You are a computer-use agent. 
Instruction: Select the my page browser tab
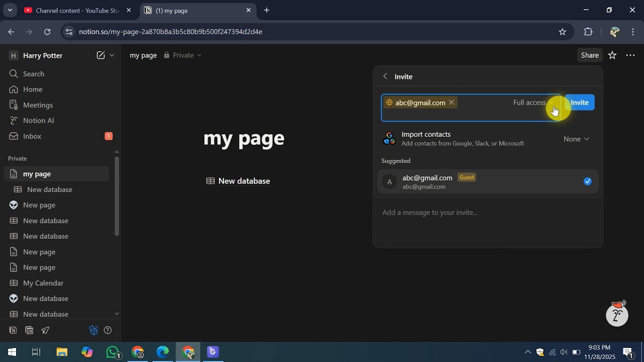click(197, 10)
